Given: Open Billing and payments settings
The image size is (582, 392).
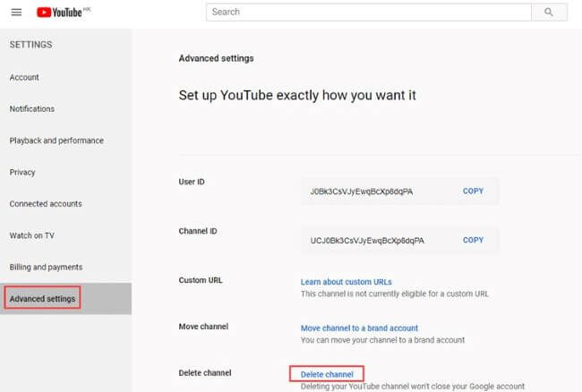Looking at the screenshot, I should click(46, 267).
